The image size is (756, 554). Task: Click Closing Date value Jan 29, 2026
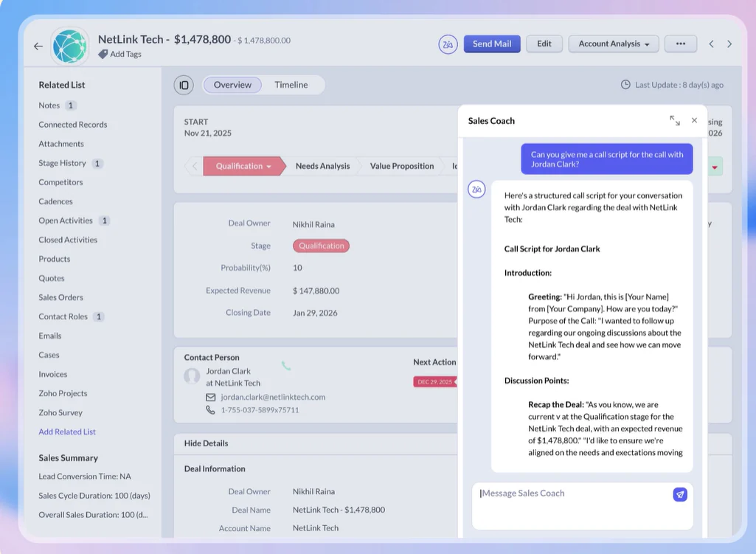[315, 313]
